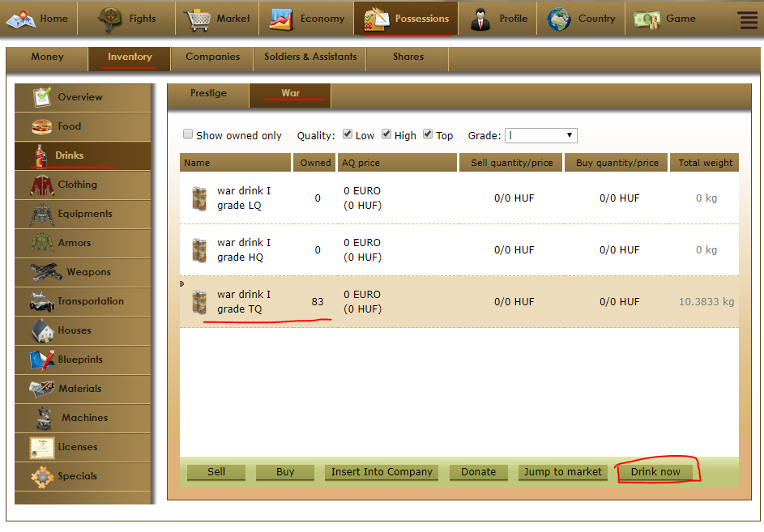Click the Drinks bottle icon

(x=41, y=156)
